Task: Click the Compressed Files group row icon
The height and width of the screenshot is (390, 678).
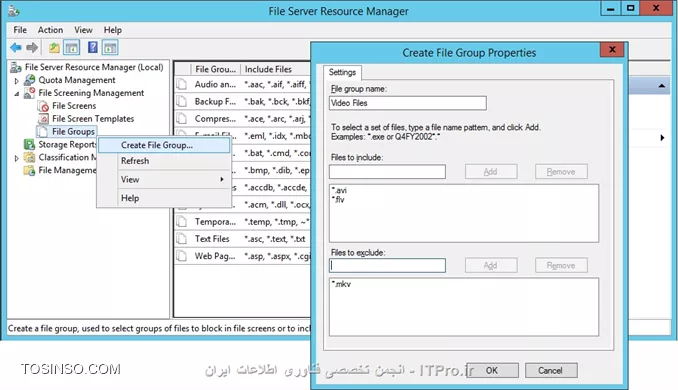Action: [182, 118]
